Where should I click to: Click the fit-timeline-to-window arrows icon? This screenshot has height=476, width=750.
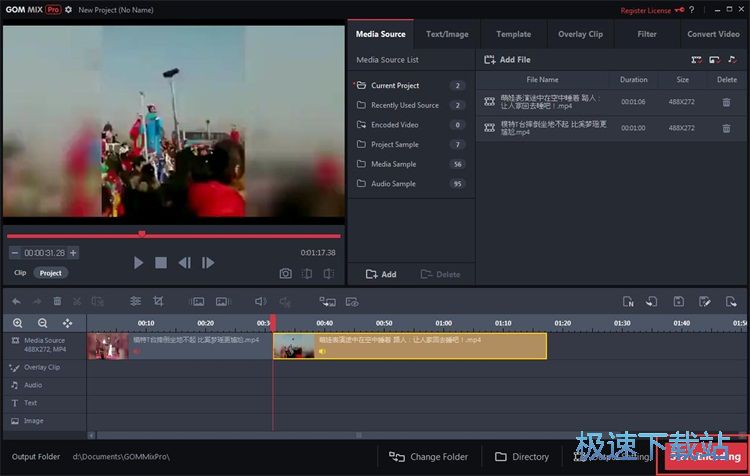[x=67, y=323]
